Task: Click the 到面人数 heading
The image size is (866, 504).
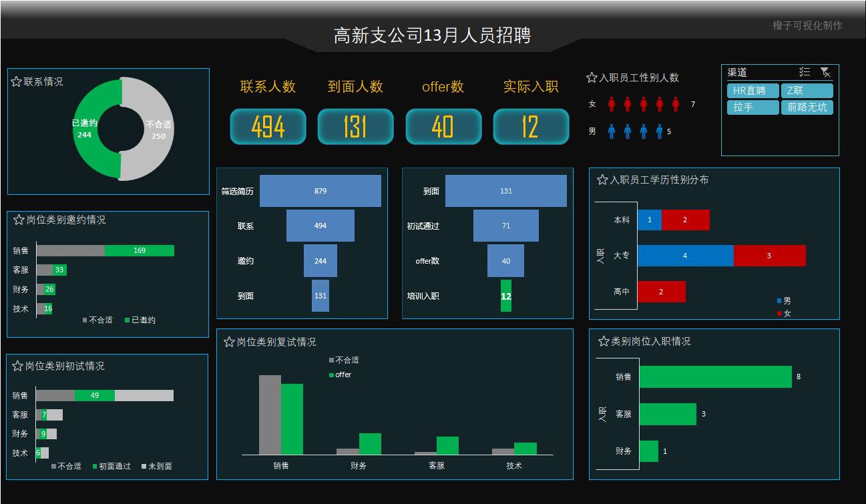Action: pos(356,87)
